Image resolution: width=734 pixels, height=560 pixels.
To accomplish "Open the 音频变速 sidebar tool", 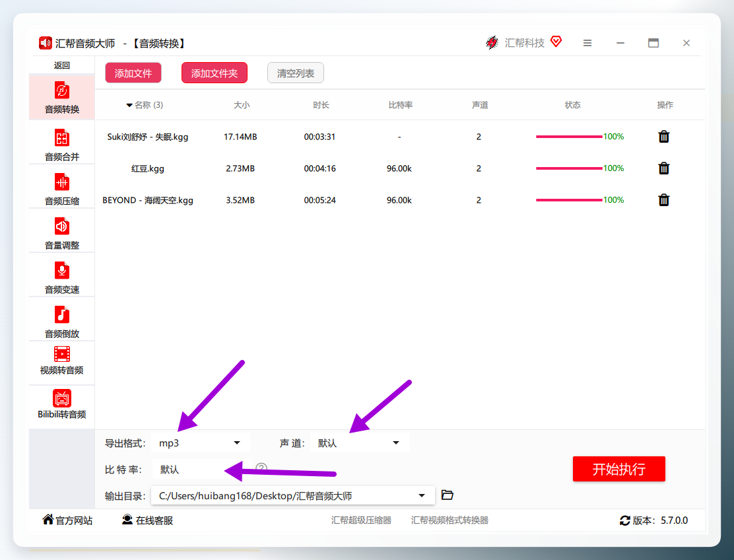I will [x=62, y=277].
